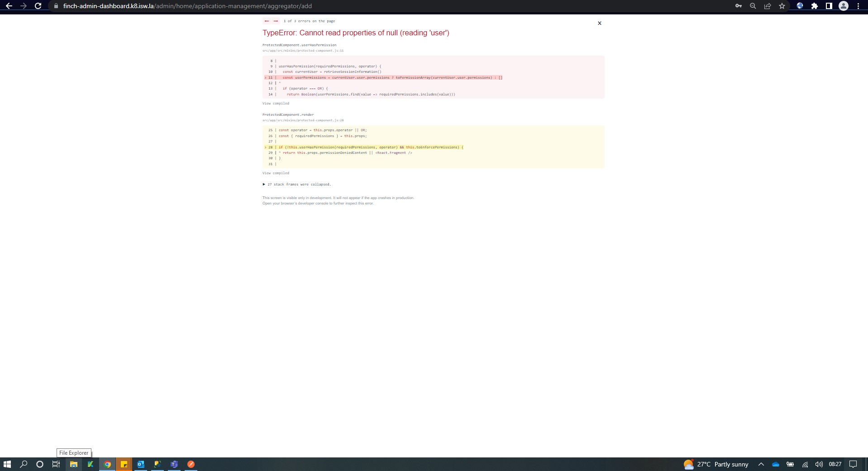Viewport: 868px width, 471px height.
Task: Reload the page with the refresh button
Action: [x=38, y=6]
